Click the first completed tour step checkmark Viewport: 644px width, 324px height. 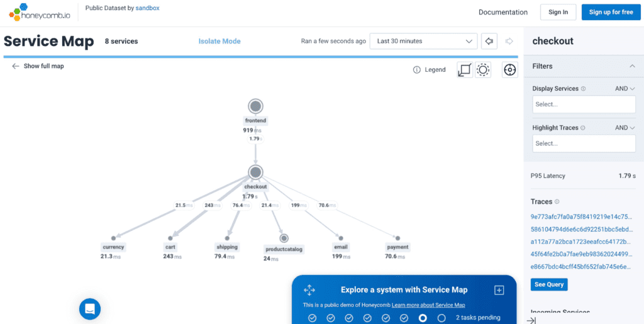pos(312,318)
